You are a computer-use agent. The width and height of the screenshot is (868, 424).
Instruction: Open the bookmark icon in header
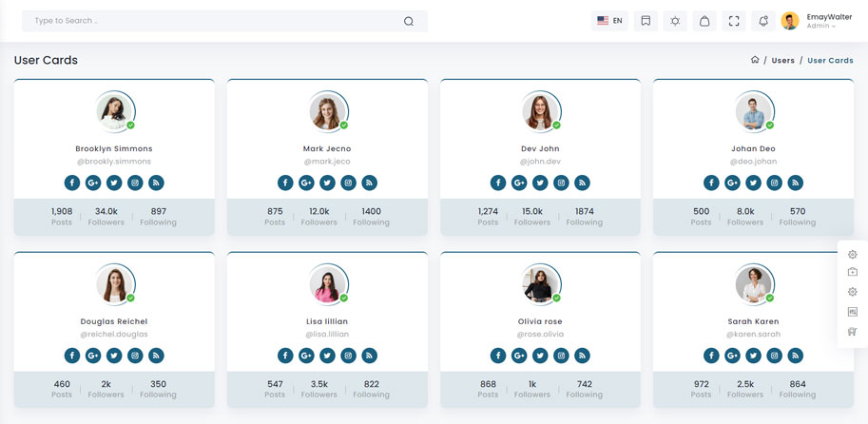646,21
